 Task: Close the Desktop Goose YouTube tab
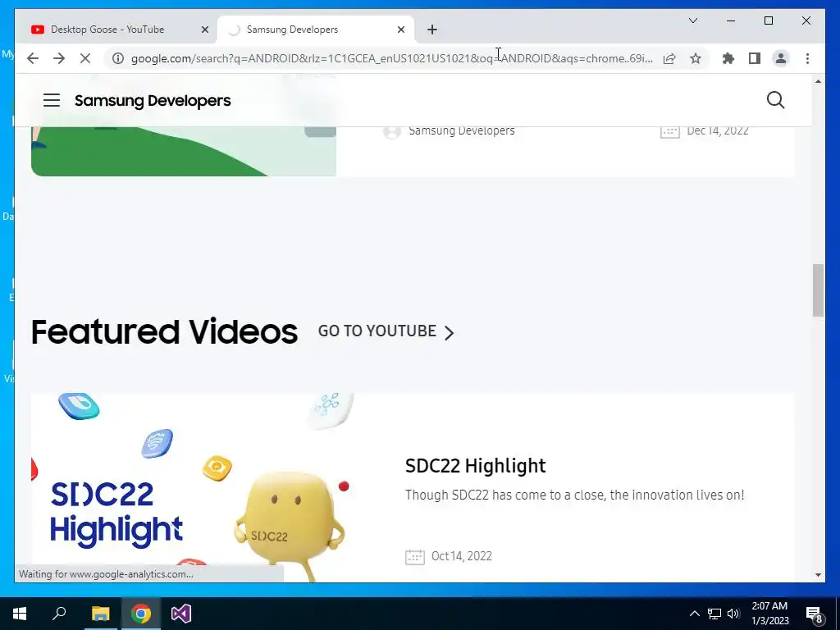pyautogui.click(x=204, y=30)
